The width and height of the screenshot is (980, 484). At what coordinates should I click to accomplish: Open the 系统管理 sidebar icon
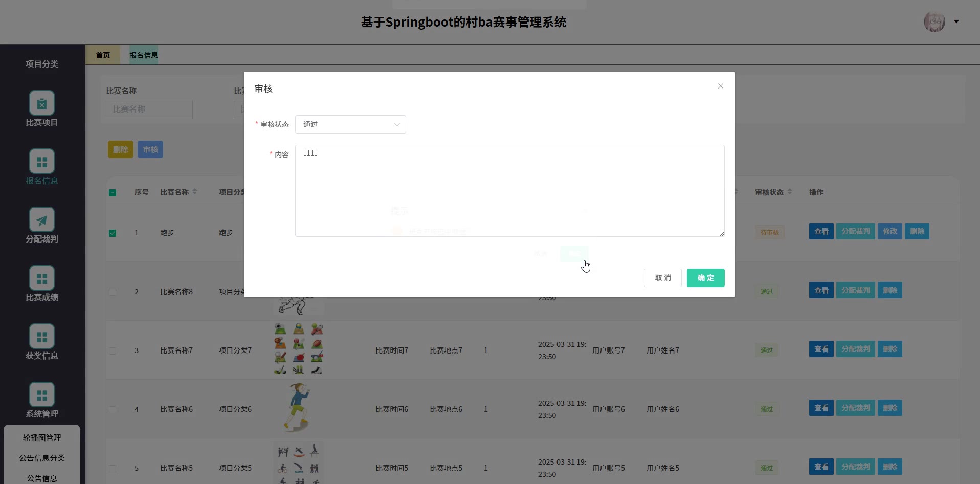(42, 395)
